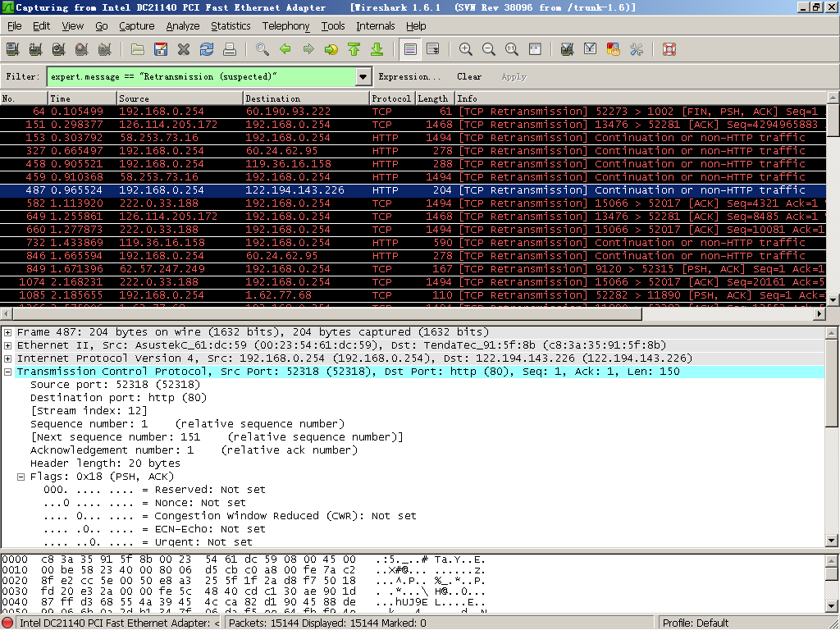The height and width of the screenshot is (630, 840).
Task: Reload the capture file from the toolbar
Action: (207, 49)
